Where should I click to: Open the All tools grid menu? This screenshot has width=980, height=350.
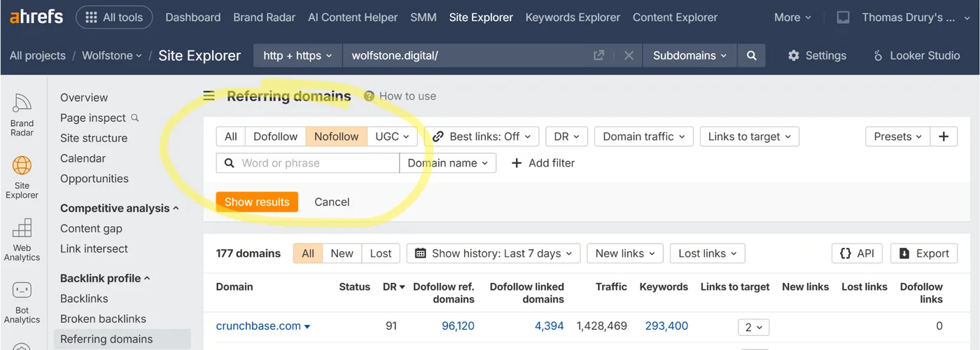tap(113, 17)
